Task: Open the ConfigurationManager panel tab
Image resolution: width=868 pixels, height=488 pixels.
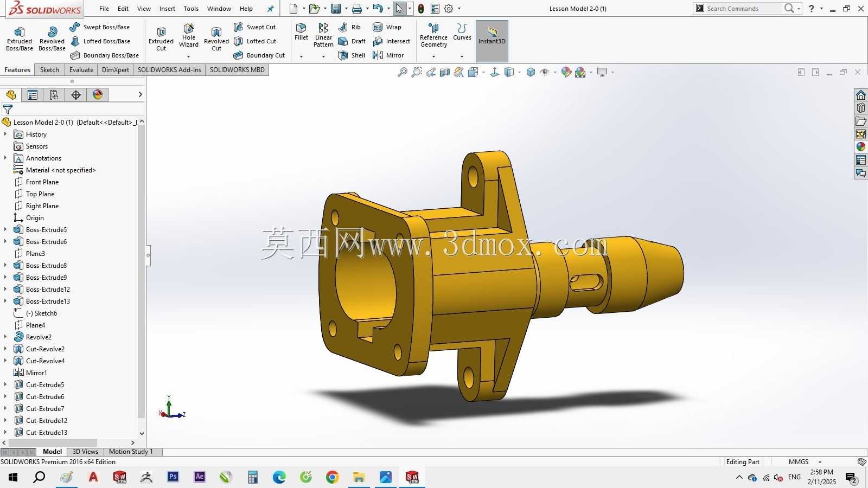Action: point(54,95)
